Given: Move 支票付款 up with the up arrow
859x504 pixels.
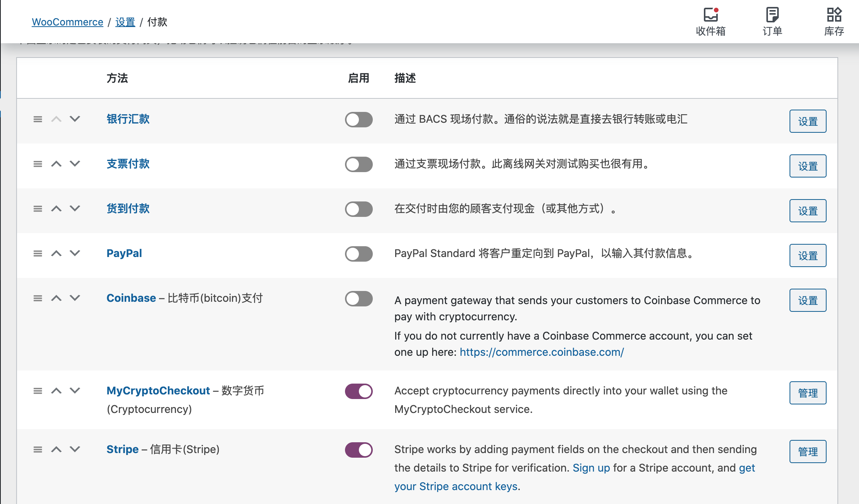Looking at the screenshot, I should pyautogui.click(x=56, y=164).
